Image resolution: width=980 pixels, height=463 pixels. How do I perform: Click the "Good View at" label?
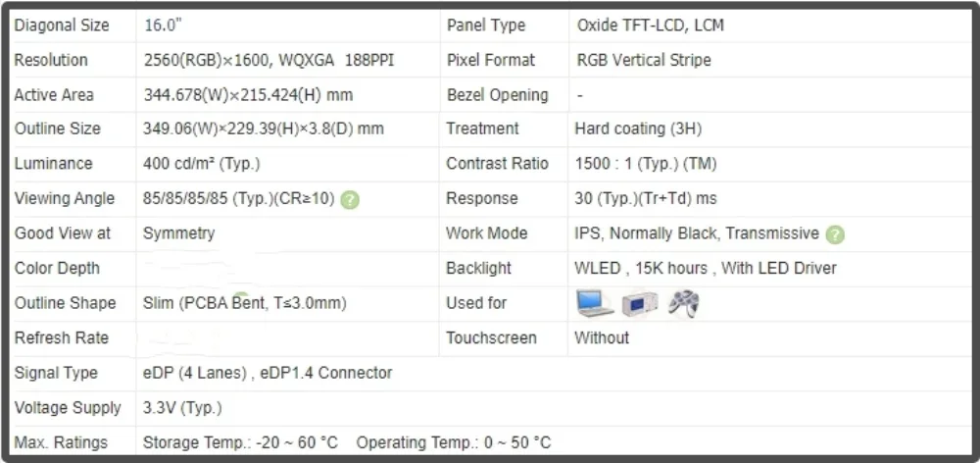pyautogui.click(x=62, y=233)
